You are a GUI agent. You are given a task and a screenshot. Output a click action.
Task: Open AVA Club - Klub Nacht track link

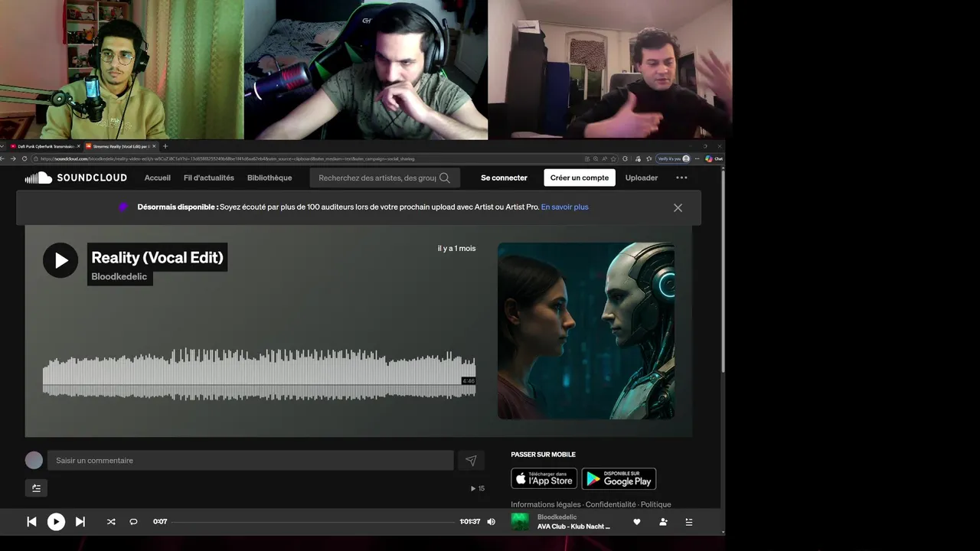pos(573,527)
